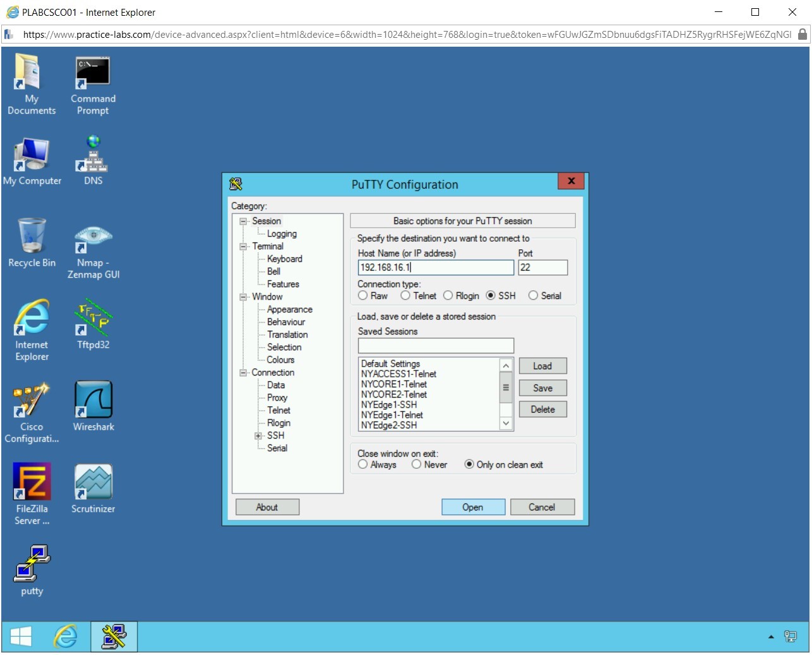Click the Port input field
812x655 pixels.
tap(543, 268)
